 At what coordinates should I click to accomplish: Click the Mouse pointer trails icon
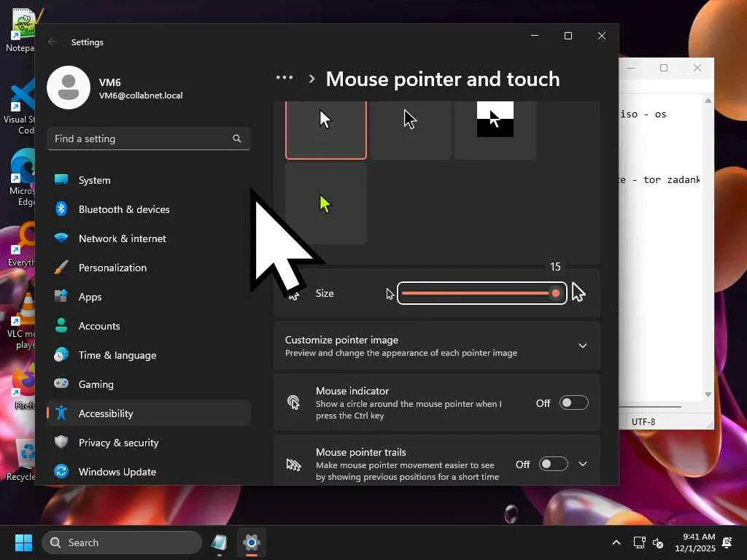click(293, 464)
